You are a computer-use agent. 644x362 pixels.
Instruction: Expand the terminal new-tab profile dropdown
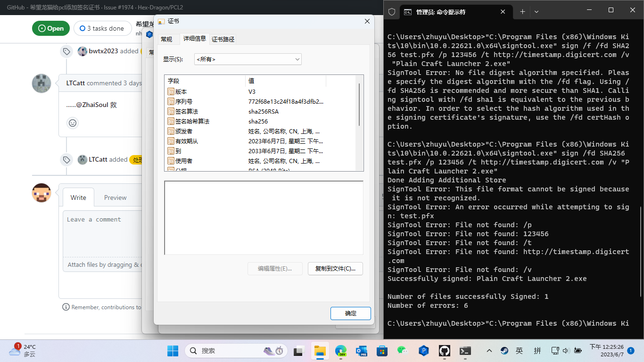coord(537,12)
